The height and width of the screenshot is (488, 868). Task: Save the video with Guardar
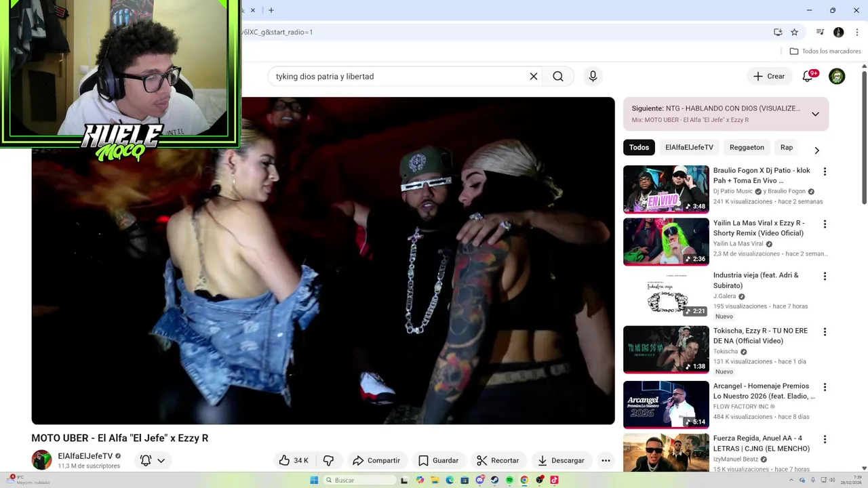pyautogui.click(x=439, y=460)
